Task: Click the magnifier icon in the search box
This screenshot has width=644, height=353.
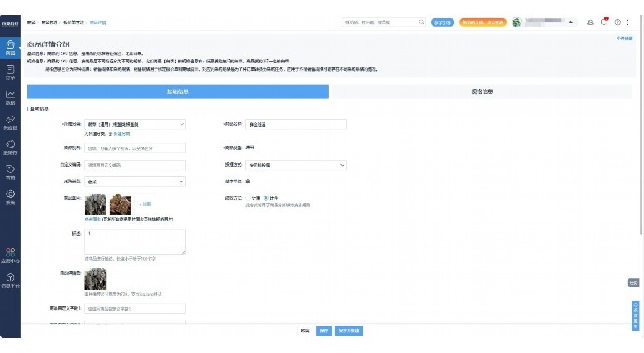Action: 421,22
